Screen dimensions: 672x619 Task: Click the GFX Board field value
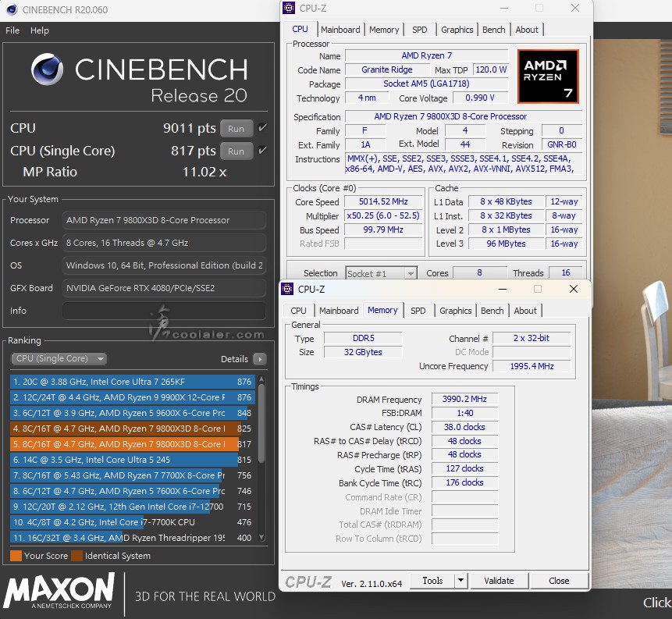click(164, 288)
